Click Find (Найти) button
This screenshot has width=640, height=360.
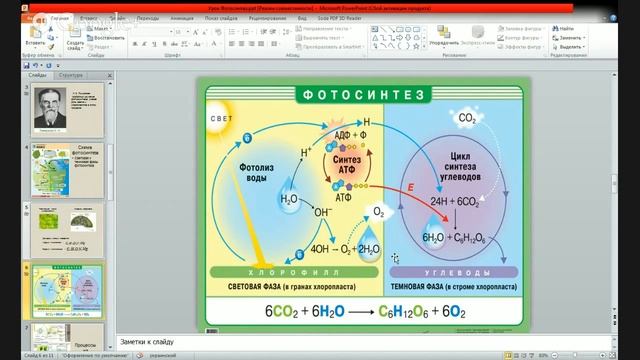coord(562,29)
